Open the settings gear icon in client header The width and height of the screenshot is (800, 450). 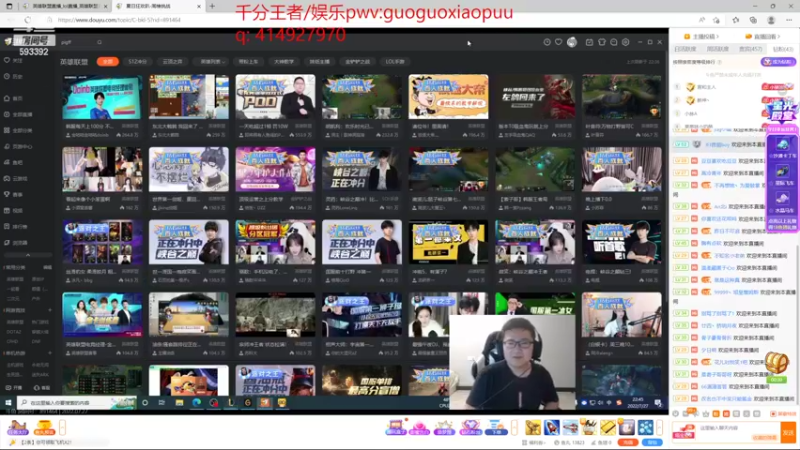(x=626, y=42)
